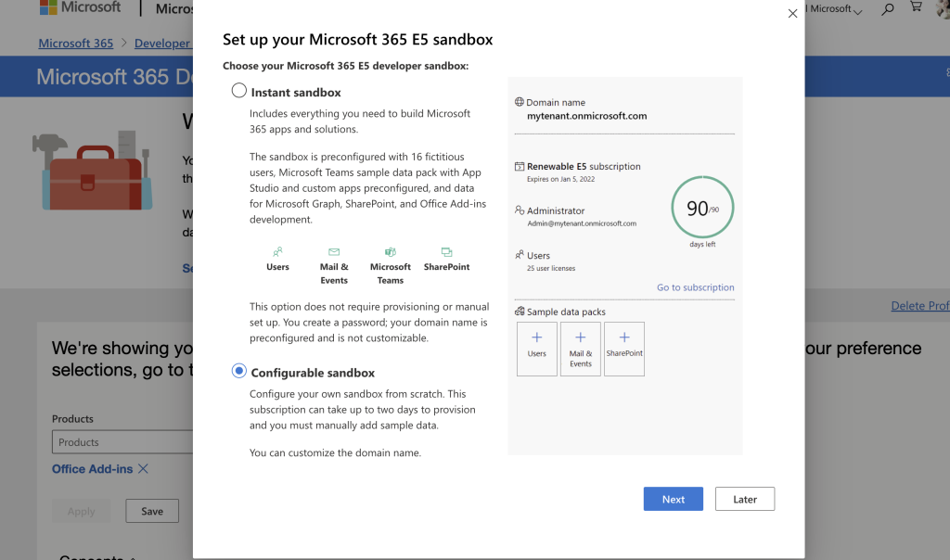Click the Administrator person icon
The width and height of the screenshot is (950, 560).
[518, 210]
